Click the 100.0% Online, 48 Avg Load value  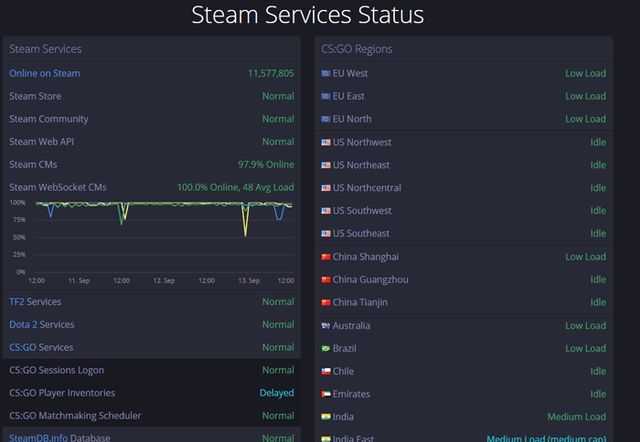[236, 188]
